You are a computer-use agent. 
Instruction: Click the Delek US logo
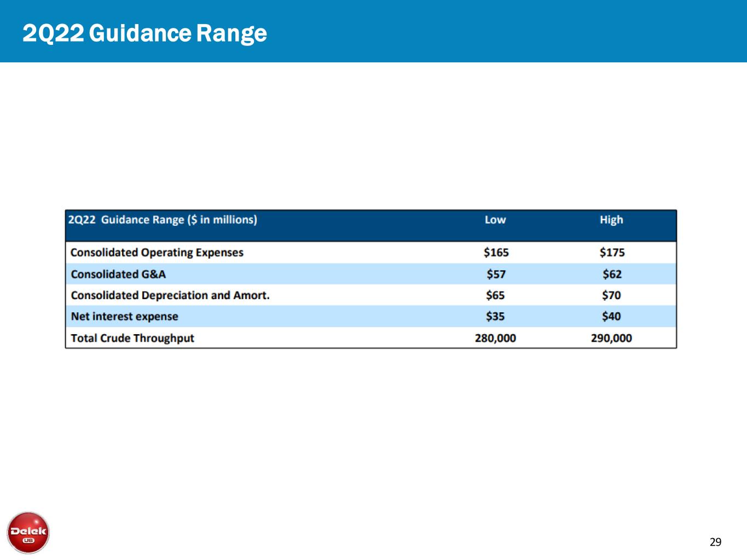[28, 533]
